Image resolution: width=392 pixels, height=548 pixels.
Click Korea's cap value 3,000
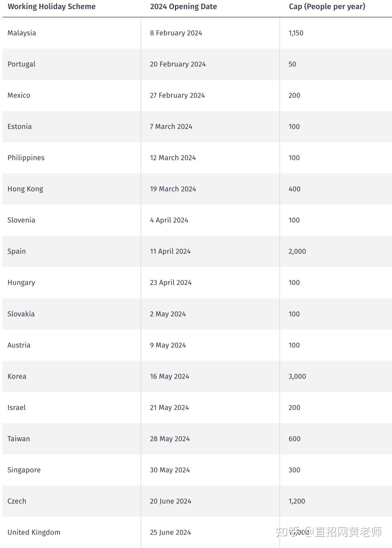click(297, 376)
